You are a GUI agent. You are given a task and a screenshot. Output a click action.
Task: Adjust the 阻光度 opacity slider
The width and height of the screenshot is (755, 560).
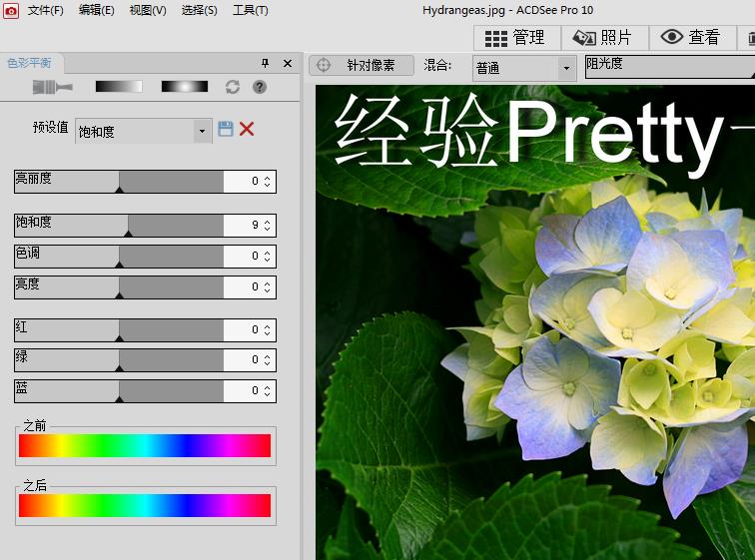(670, 67)
